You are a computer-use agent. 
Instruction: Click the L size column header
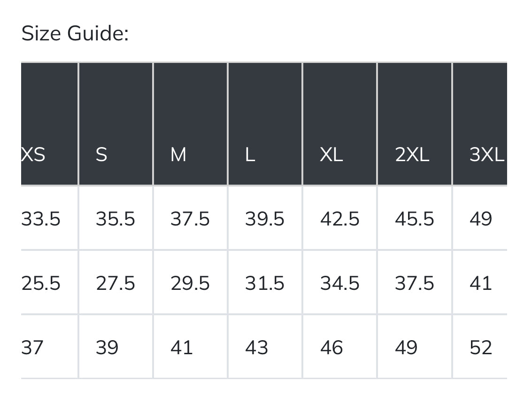coord(250,154)
